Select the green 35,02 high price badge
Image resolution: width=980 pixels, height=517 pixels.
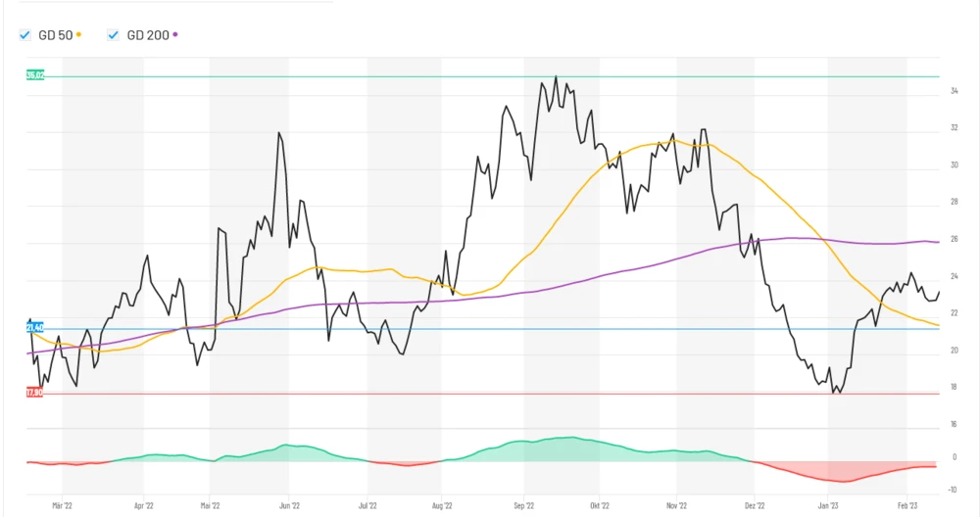coord(35,75)
